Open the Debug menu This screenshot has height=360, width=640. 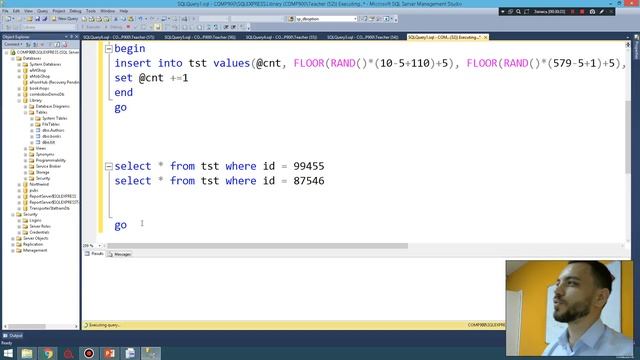coord(75,11)
